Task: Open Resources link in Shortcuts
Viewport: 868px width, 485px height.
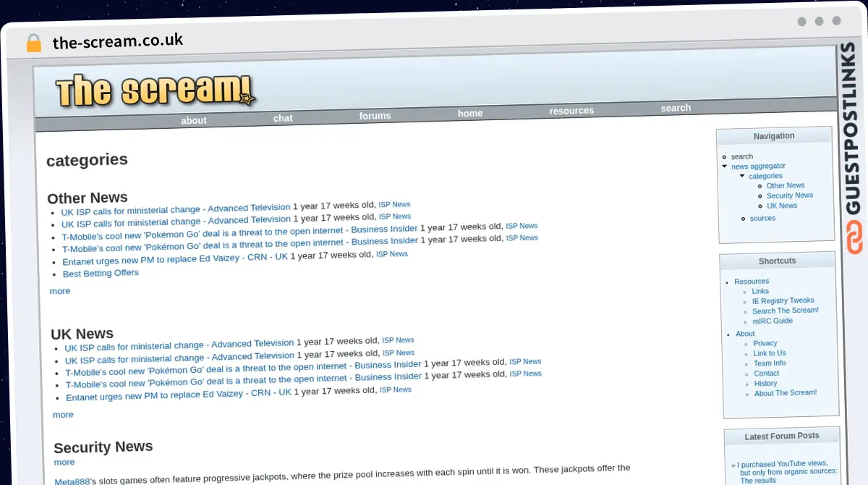Action: pyautogui.click(x=752, y=282)
